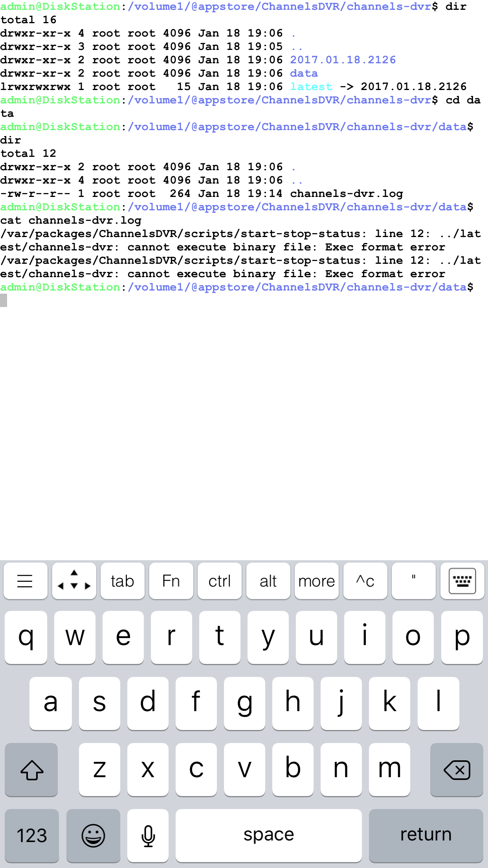Tap the letter q key
Viewport: 488px width, 868px height.
tap(26, 637)
